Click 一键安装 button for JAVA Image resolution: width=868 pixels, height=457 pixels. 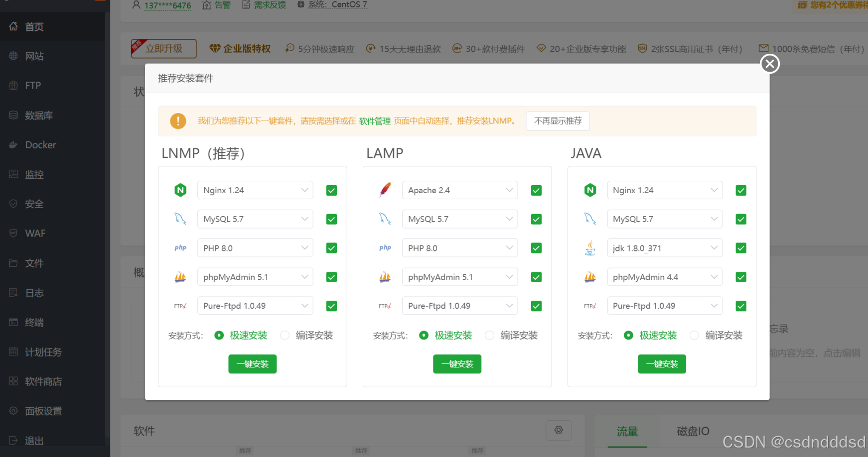[x=662, y=364]
